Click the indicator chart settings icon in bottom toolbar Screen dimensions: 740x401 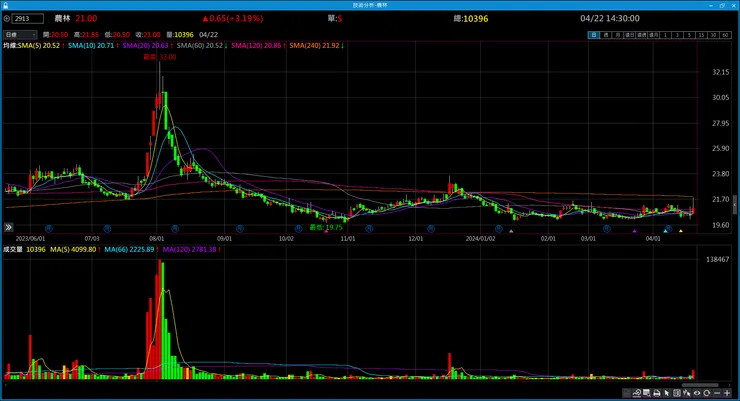coord(637,393)
